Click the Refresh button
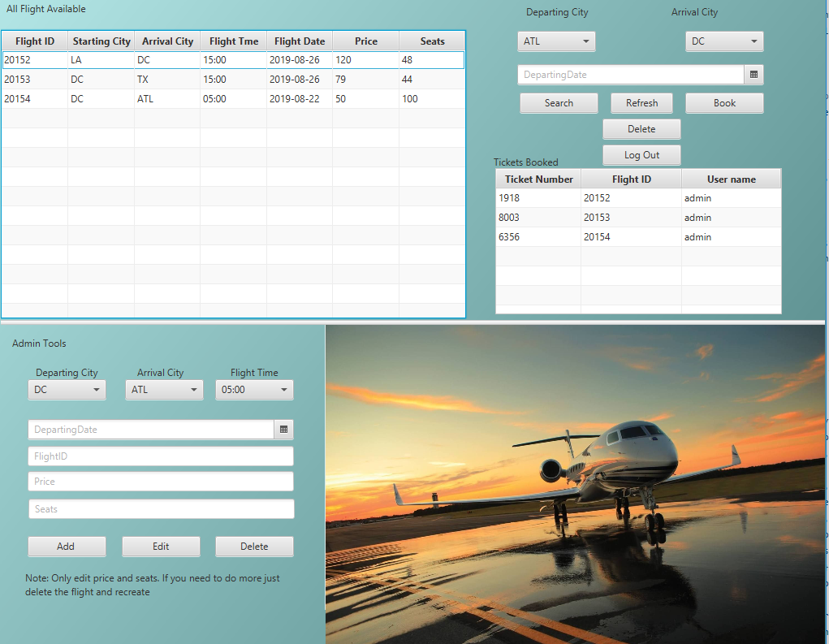 [641, 103]
